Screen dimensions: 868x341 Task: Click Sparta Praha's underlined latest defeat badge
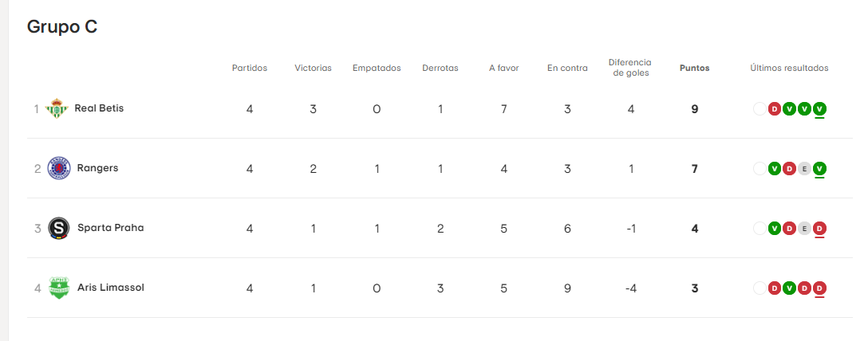pyautogui.click(x=820, y=228)
